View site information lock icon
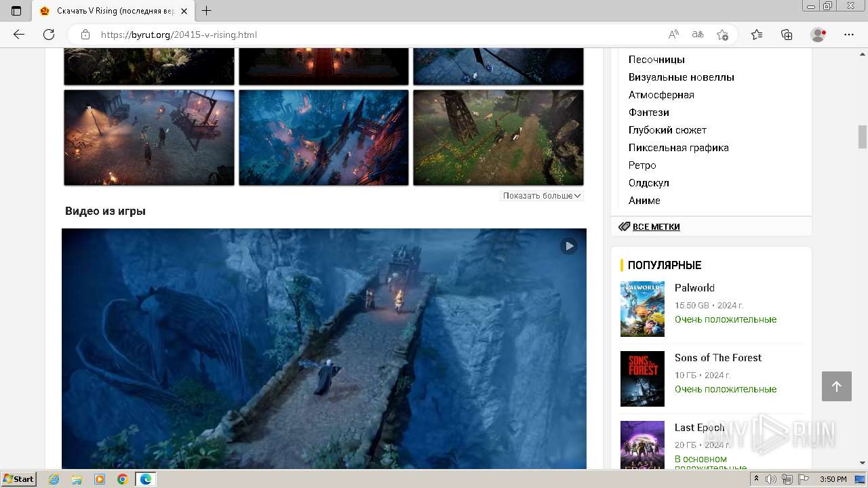 coord(85,35)
